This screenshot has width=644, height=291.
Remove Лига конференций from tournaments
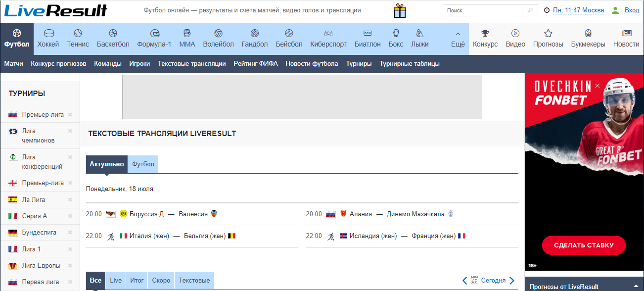70,157
